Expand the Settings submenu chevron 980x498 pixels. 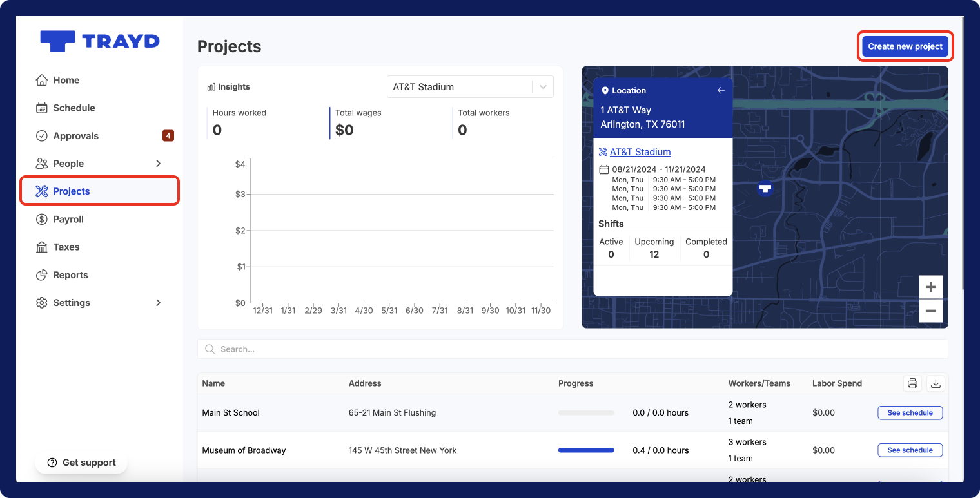pos(159,303)
